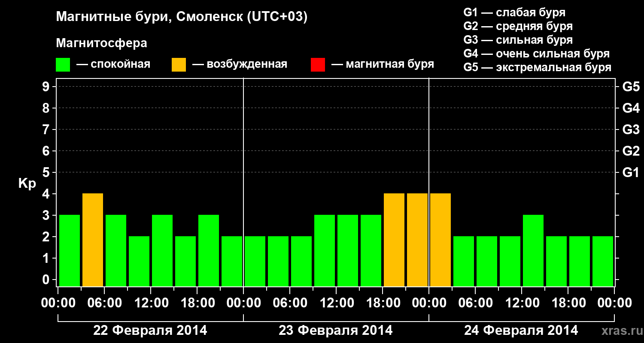Click the '— возбужденная' legend label
Screen dimensions: 644x343
pos(240,65)
